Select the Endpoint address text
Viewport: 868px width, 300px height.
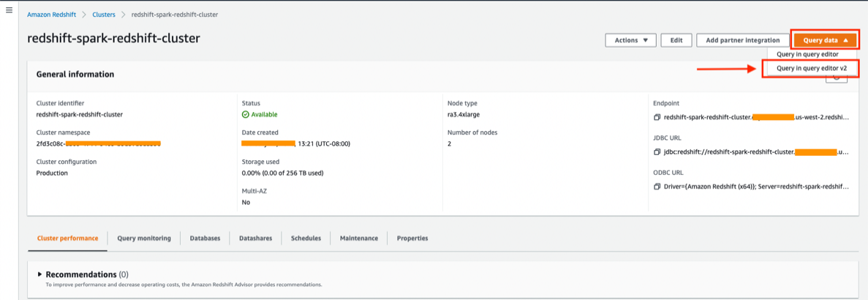755,117
